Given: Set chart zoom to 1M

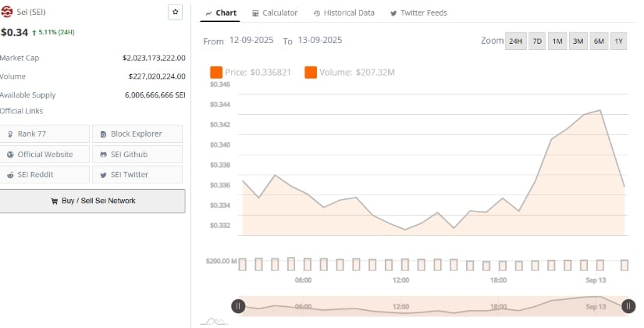Looking at the screenshot, I should coord(557,41).
